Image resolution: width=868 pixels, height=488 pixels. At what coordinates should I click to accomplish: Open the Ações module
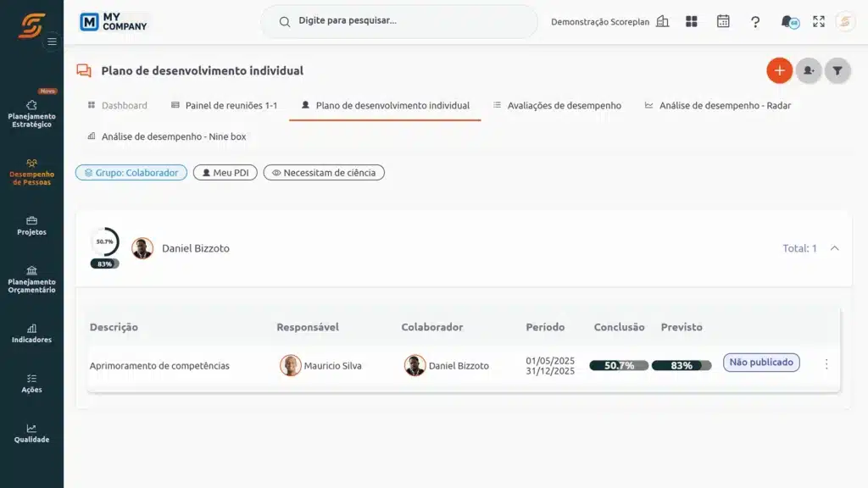31,383
